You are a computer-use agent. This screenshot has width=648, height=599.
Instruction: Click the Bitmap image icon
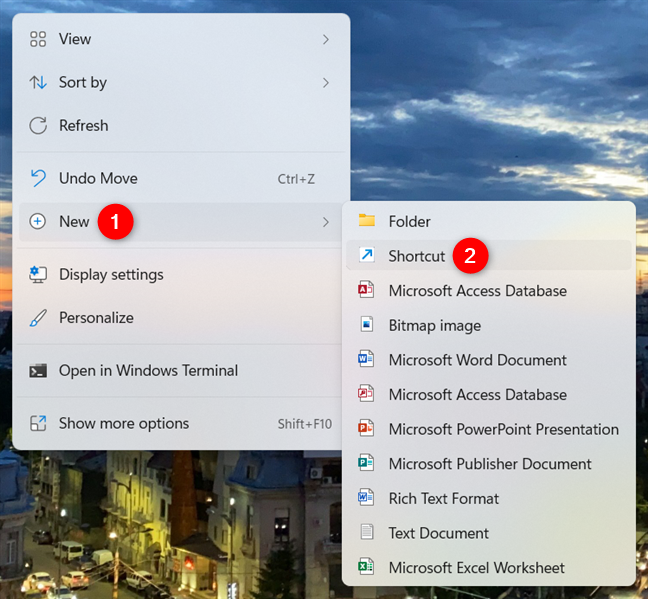click(367, 325)
